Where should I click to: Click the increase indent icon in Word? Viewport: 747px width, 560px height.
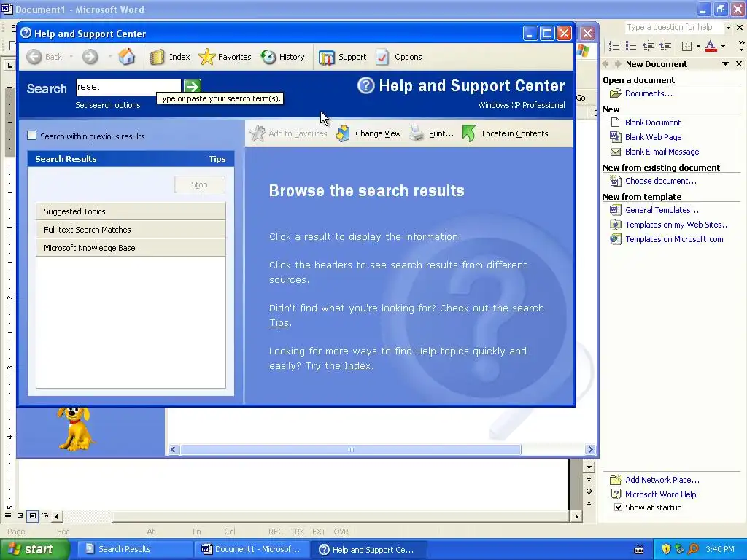(665, 46)
